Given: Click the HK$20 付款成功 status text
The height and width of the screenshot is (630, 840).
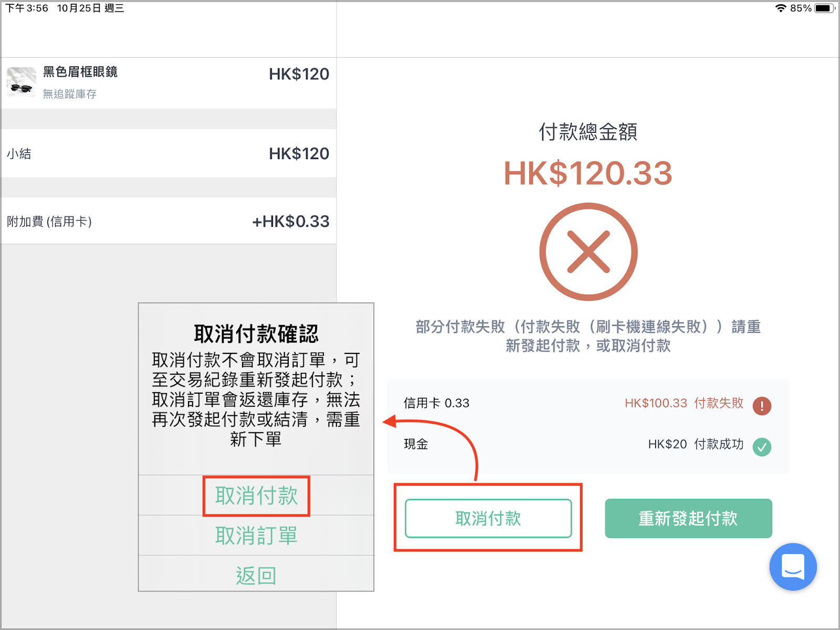Looking at the screenshot, I should coord(696,444).
